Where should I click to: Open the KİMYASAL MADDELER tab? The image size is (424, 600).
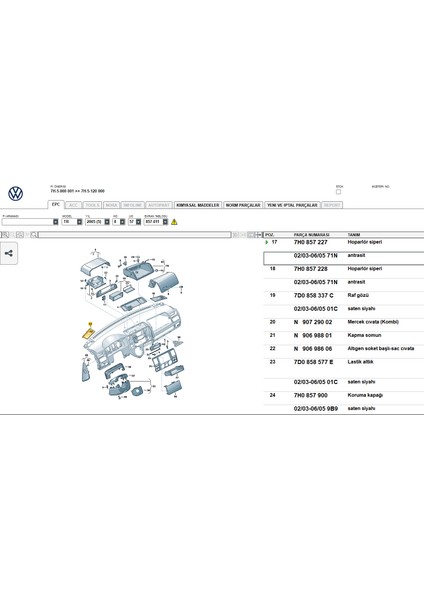coord(198,205)
